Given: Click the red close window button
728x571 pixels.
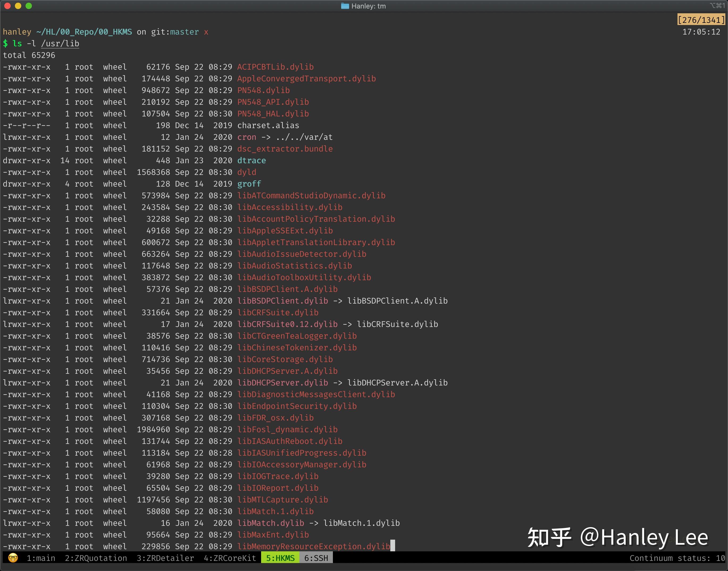Looking at the screenshot, I should tap(7, 6).
